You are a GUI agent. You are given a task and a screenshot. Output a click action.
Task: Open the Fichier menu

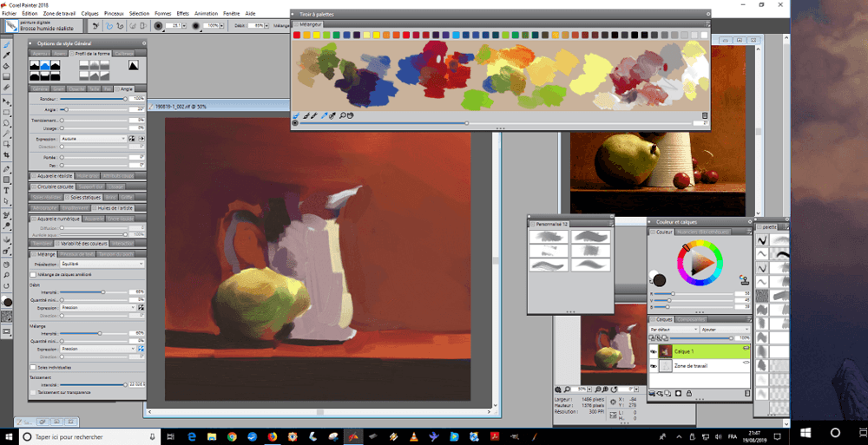10,13
